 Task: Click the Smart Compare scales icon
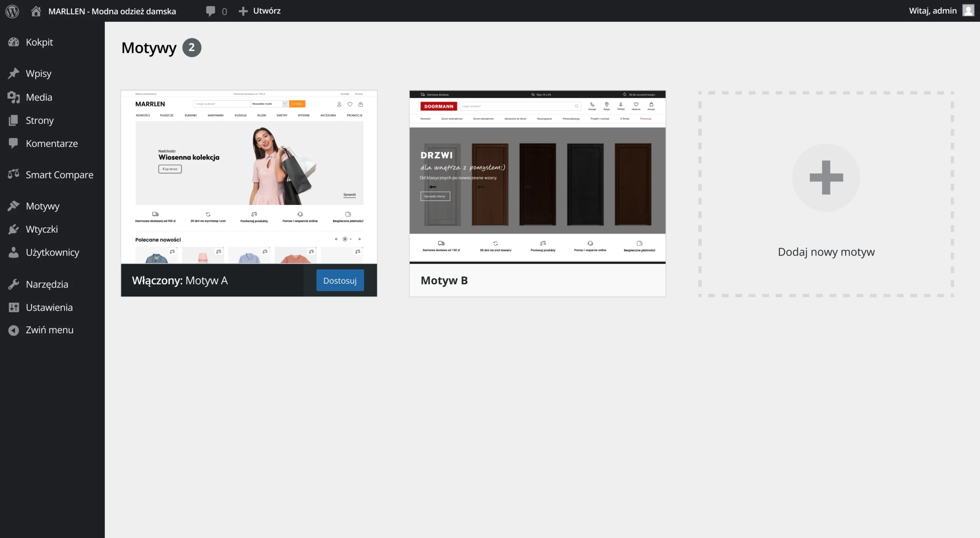click(14, 174)
